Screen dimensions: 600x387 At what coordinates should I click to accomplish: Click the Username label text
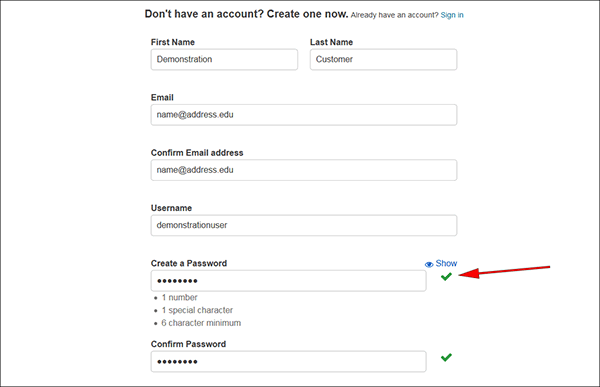coord(171,208)
